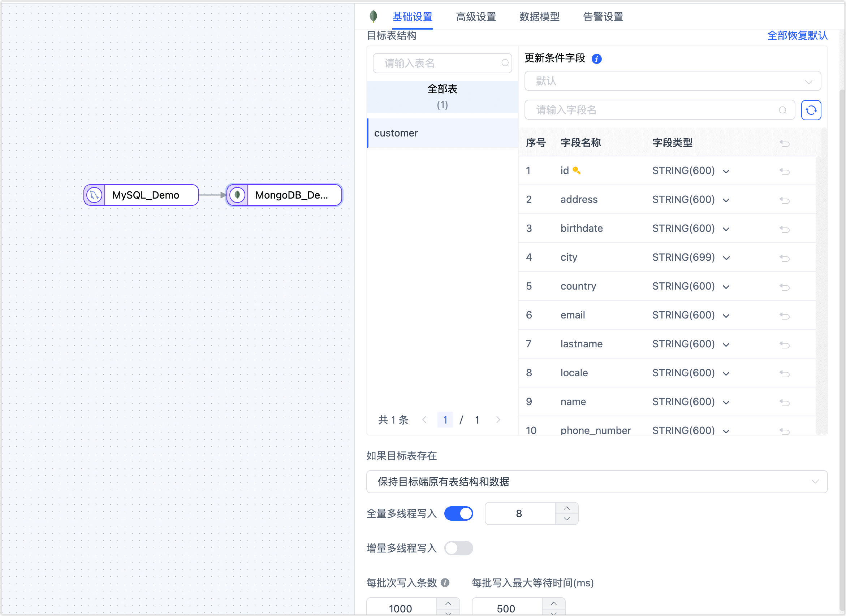This screenshot has width=846, height=616.
Task: Switch to the 高级设置 tab
Action: coord(476,17)
